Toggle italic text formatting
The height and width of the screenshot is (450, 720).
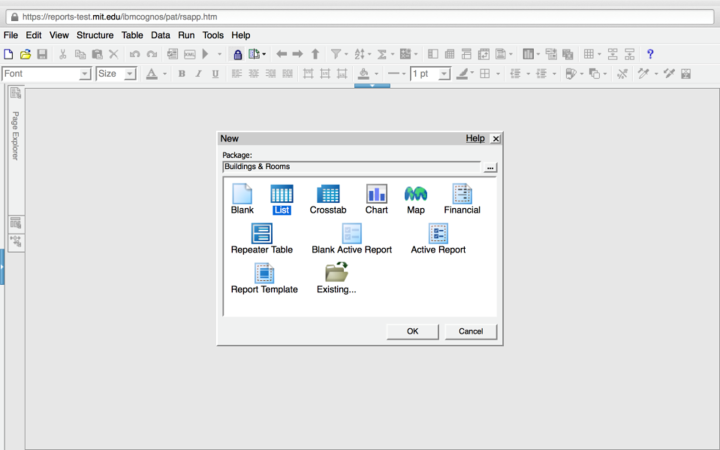tap(198, 74)
